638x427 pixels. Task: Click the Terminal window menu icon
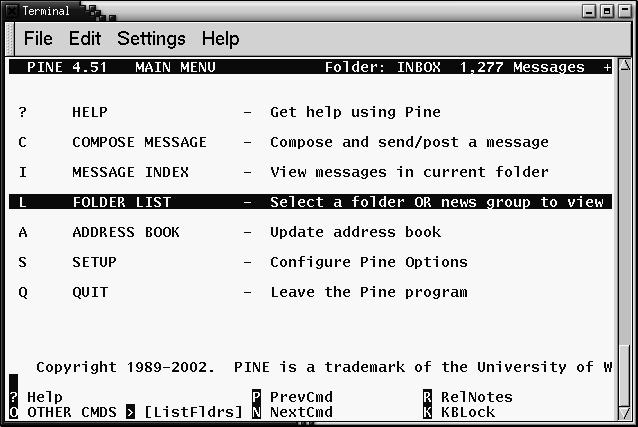coord(12,11)
